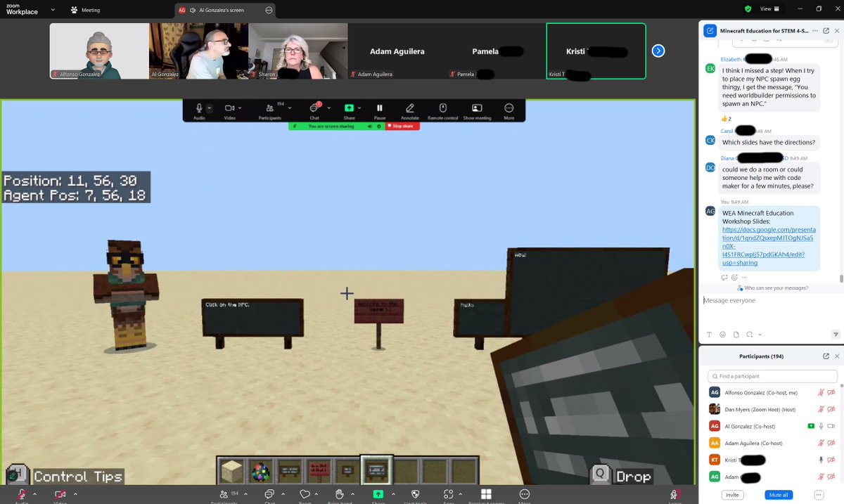The image size is (844, 504).
Task: Open the View menu at top right
Action: [x=768, y=8]
